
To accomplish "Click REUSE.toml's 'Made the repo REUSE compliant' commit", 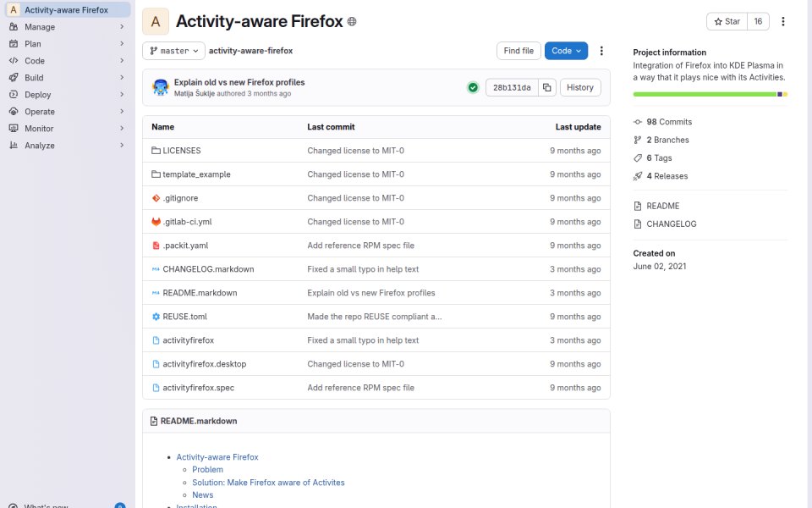I will [x=375, y=317].
